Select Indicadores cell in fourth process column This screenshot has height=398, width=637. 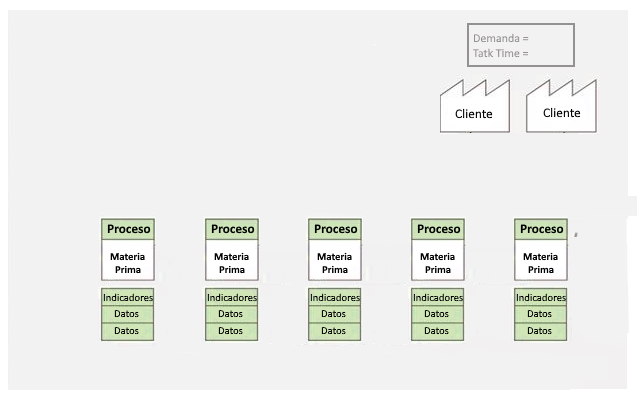438,297
